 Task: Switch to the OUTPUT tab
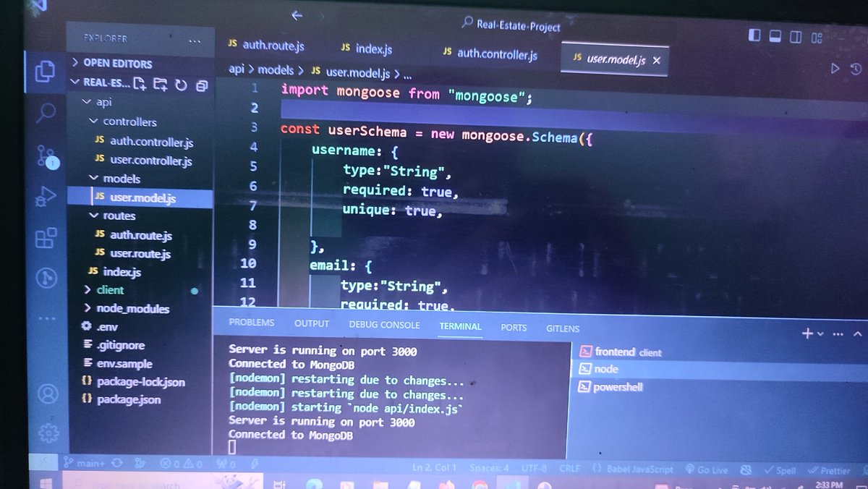[x=311, y=323]
